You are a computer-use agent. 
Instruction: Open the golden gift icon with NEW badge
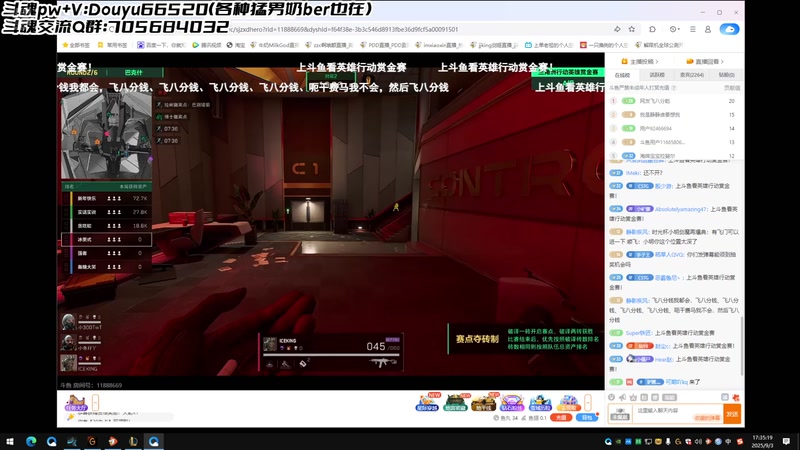coord(484,403)
